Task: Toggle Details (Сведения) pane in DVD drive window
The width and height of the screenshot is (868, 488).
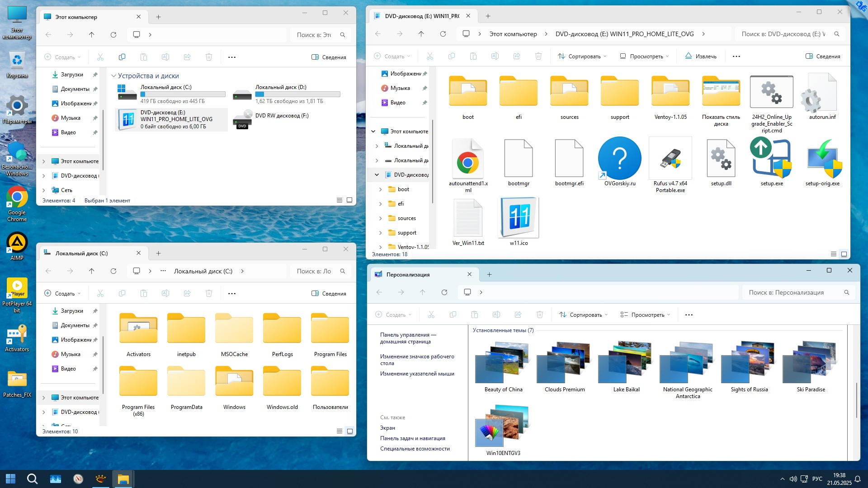Action: (823, 56)
